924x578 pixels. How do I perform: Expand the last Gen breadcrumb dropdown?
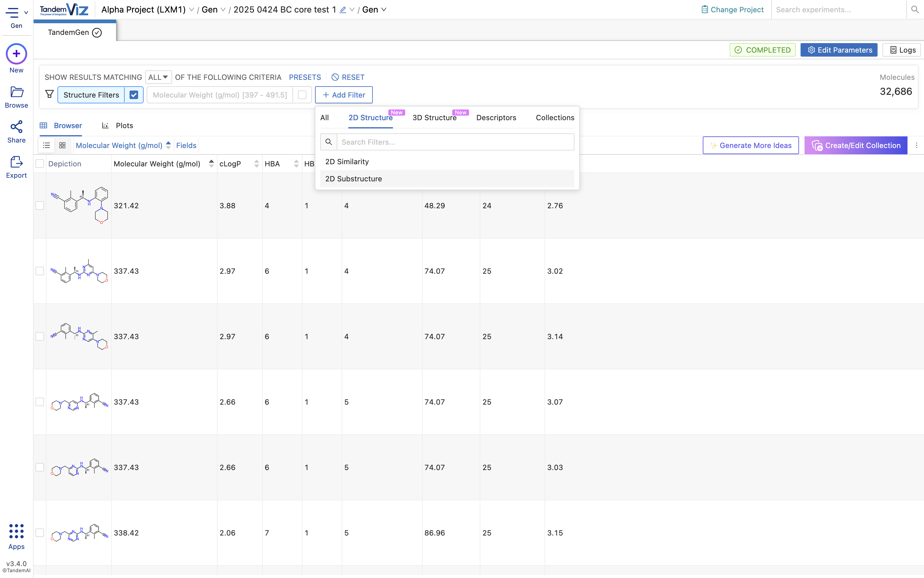pyautogui.click(x=384, y=10)
